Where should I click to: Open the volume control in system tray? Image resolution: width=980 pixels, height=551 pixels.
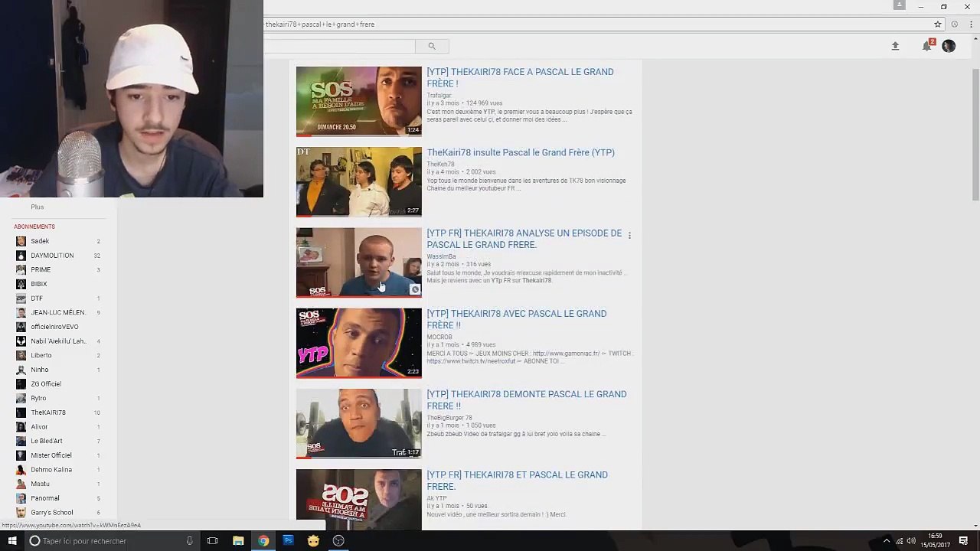(x=912, y=541)
